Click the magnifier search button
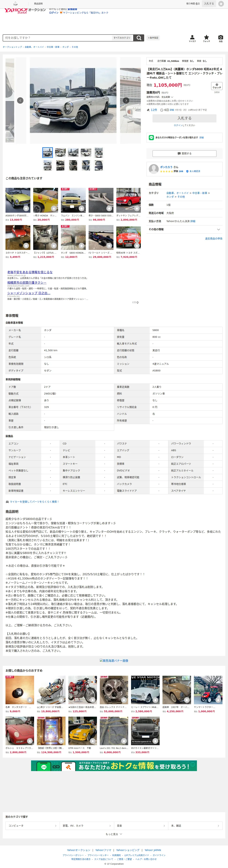This screenshot has height=868, width=228. [x=139, y=38]
